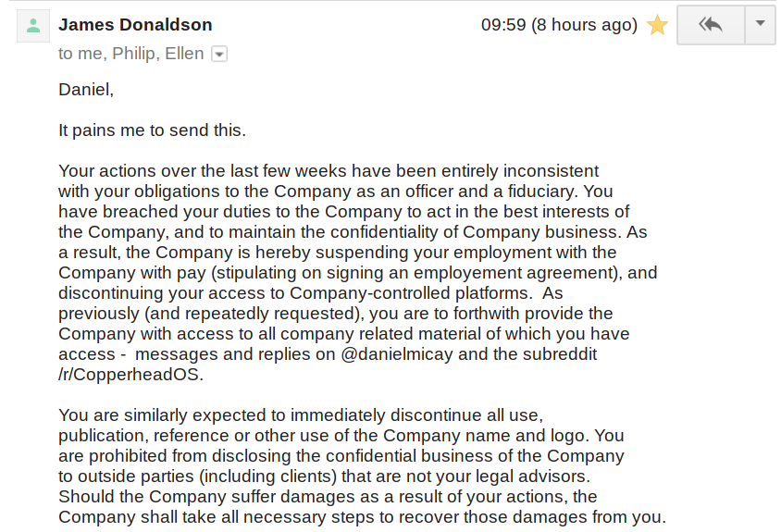Image resolution: width=781 pixels, height=532 pixels.
Task: Open the more options dropdown beside reply
Action: coord(760,24)
